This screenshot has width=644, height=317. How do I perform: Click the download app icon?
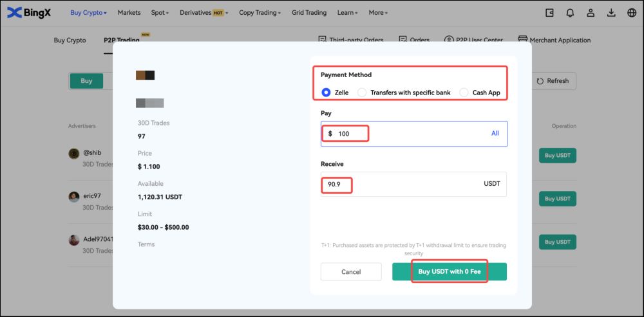pyautogui.click(x=611, y=13)
